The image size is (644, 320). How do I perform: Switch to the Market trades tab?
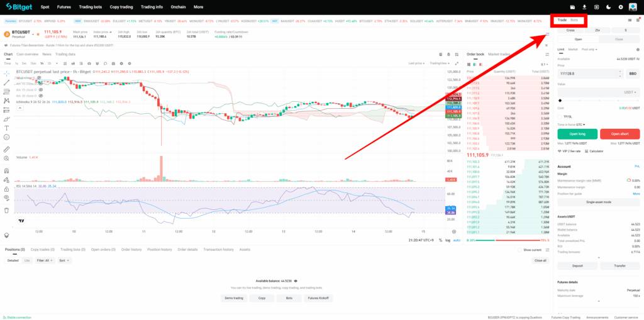[499, 54]
